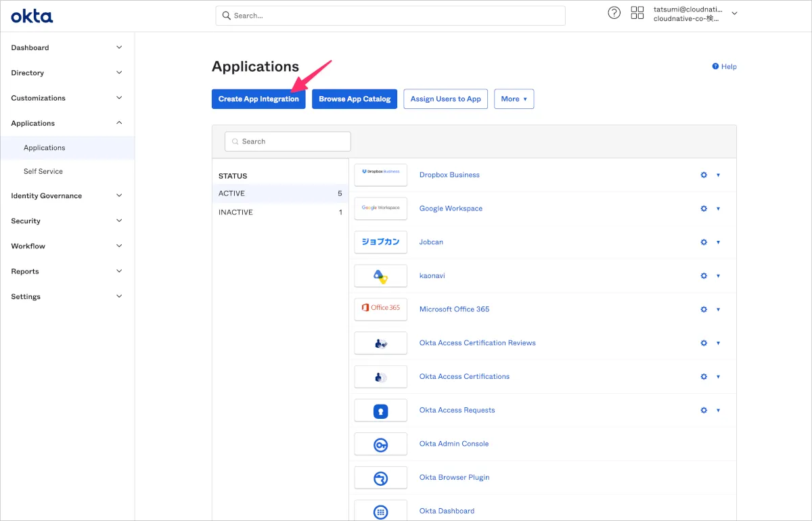
Task: Click the Okta Browser Plugin icon
Action: click(x=380, y=478)
